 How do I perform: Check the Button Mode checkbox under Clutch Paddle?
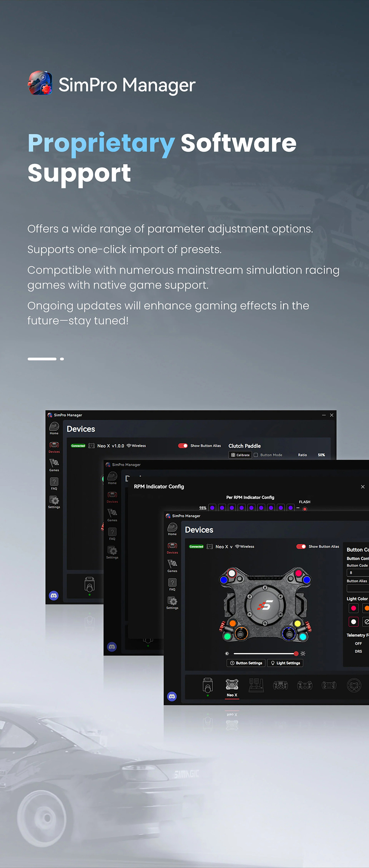[x=256, y=455]
